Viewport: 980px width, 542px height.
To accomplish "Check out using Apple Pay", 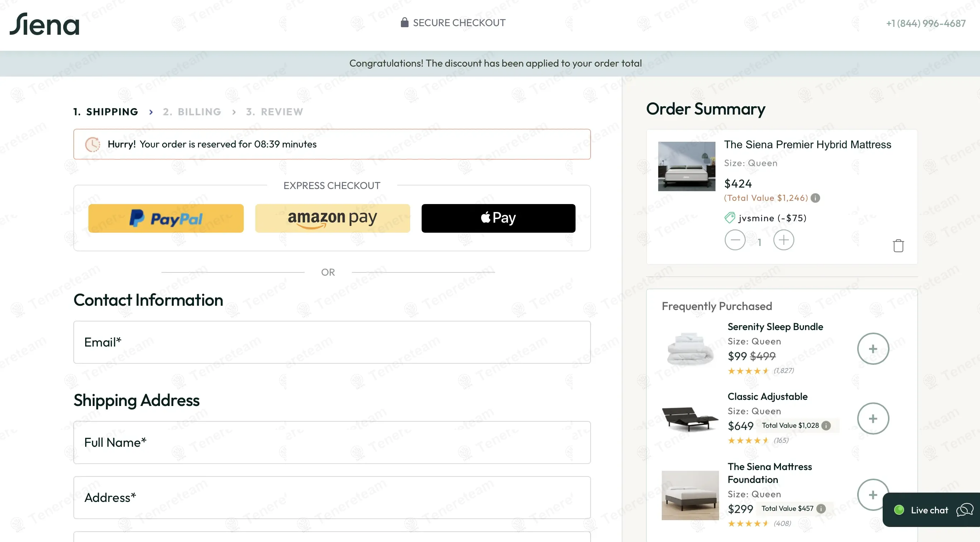I will tap(498, 218).
